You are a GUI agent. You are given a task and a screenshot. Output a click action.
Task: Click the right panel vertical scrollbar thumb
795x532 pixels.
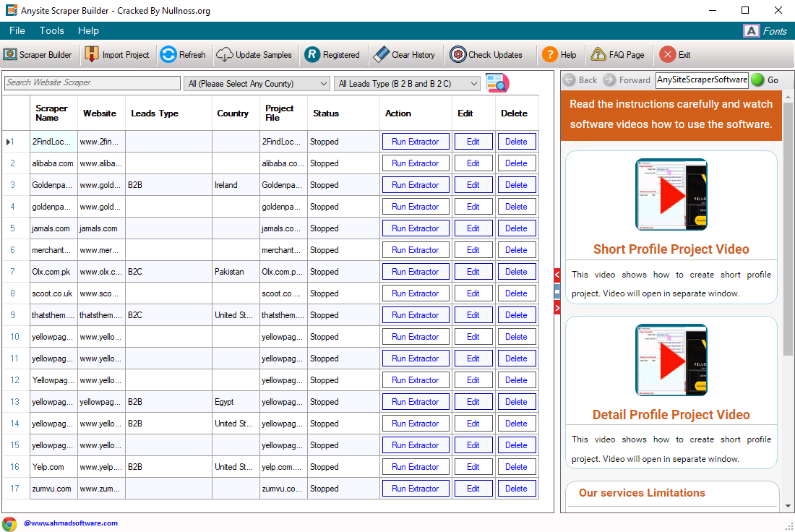[x=788, y=228]
